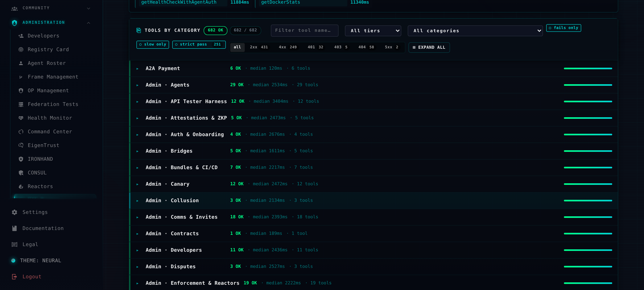This screenshot has height=290, width=644.
Task: Click the Admin · Comms & Invites row title
Action: (x=182, y=217)
